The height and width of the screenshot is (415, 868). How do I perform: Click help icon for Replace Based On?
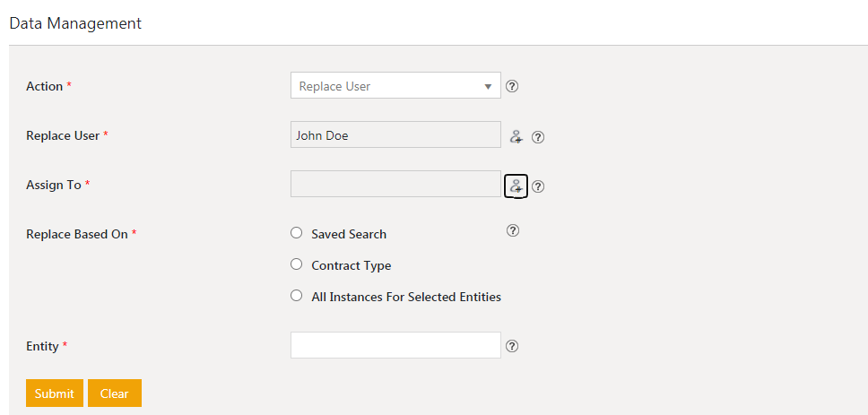513,230
